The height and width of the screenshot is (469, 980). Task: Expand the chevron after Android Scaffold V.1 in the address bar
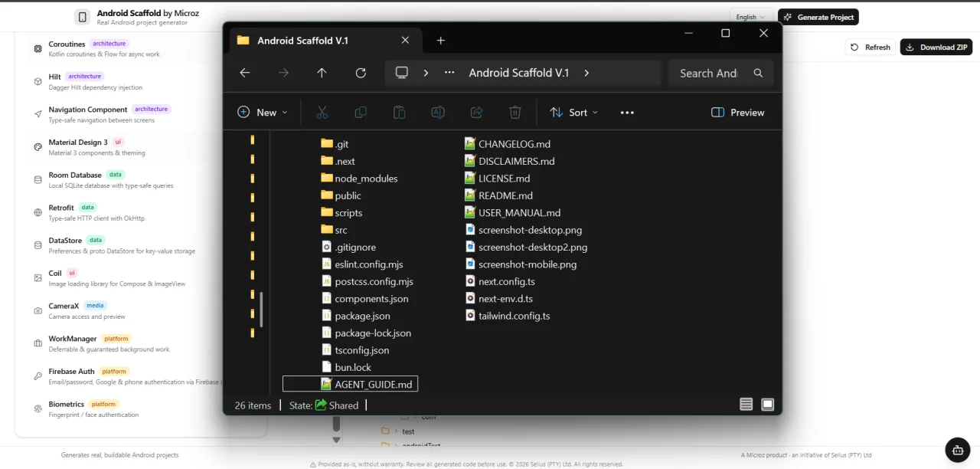click(586, 73)
